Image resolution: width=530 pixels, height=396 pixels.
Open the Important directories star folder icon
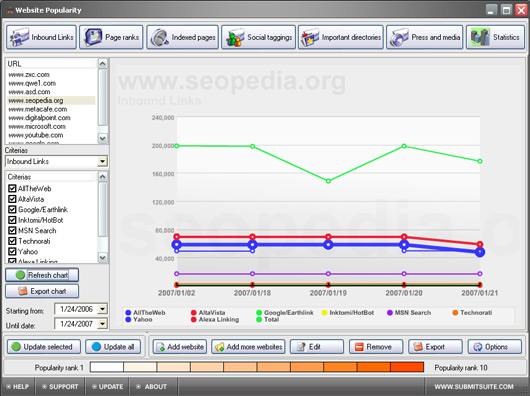(310, 37)
